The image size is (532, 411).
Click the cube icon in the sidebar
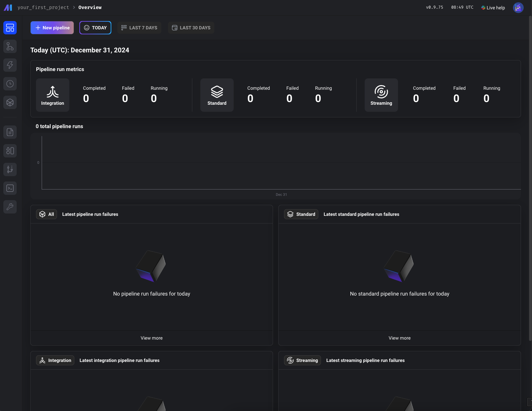click(x=10, y=102)
